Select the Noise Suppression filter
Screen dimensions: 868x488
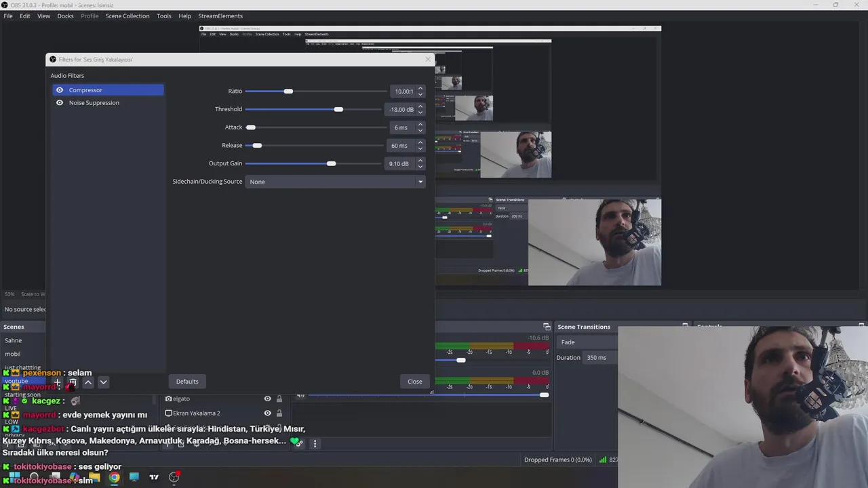coord(108,103)
